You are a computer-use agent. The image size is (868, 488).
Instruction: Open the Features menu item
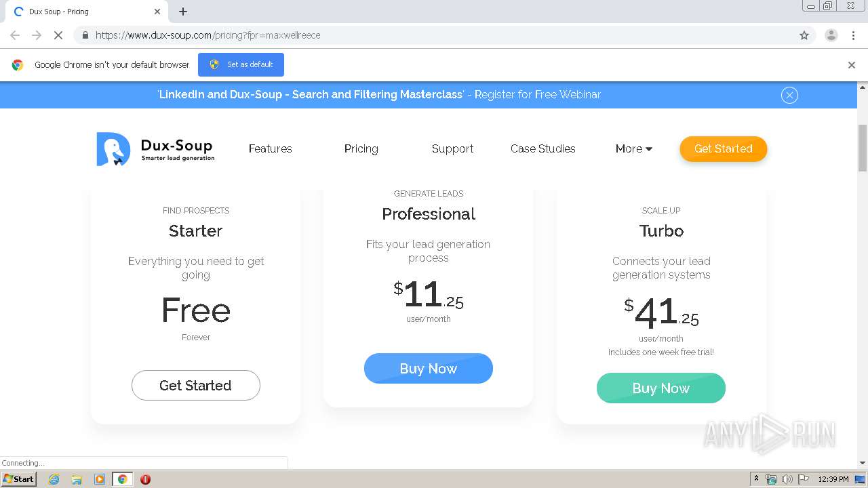270,149
